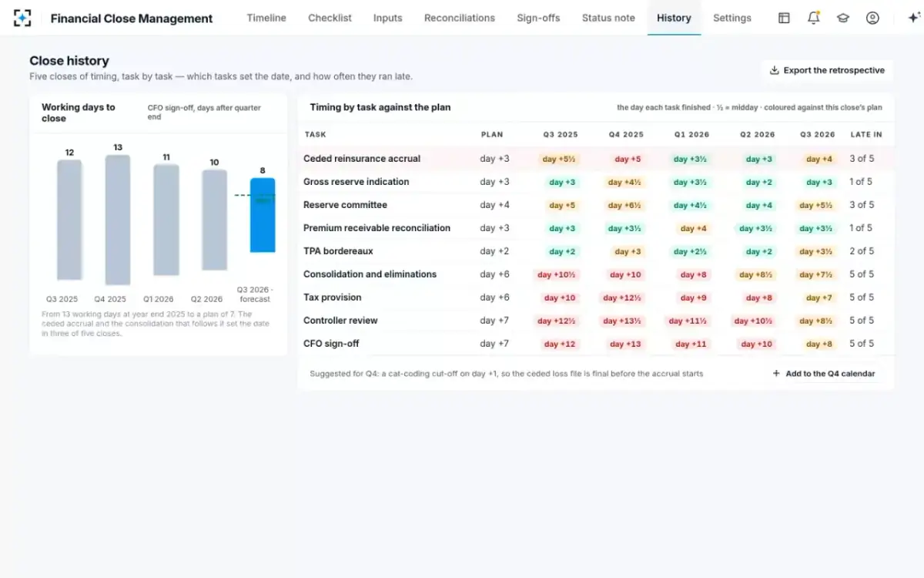The width and height of the screenshot is (924, 578).
Task: Click the Close history page heading
Action: click(69, 61)
